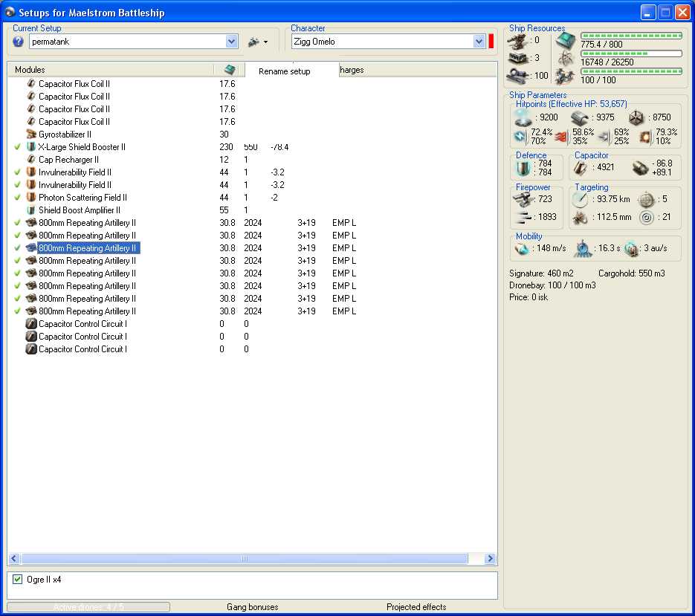Click the powergrid usage bar 16748 / 26250
Viewport: 695px width, 616px height.
coord(631,54)
